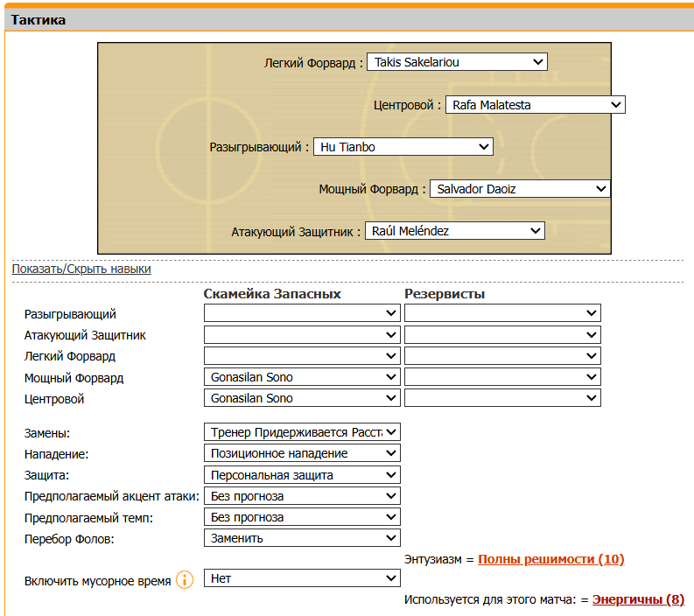Open bench Атакующий Защитник dropdown
Viewport: 694px width, 616px height.
(302, 334)
